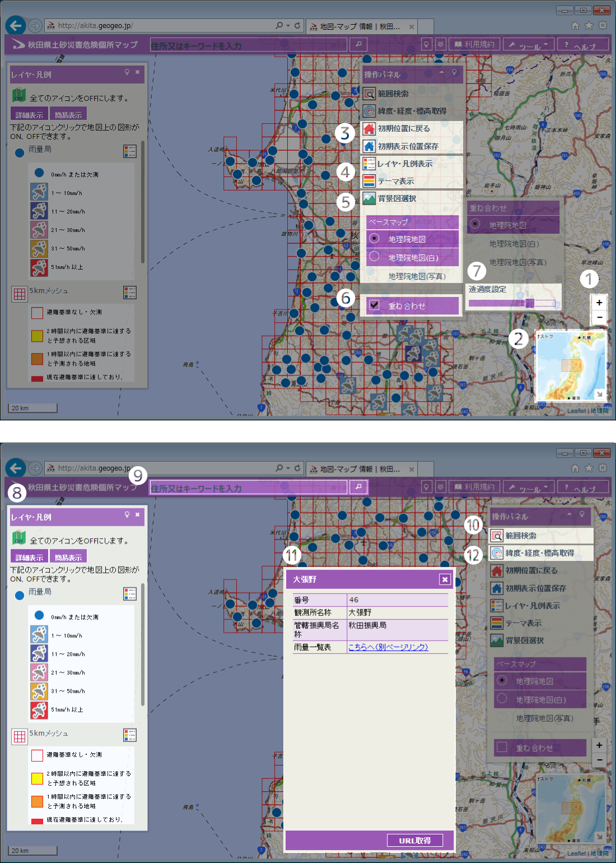The width and height of the screenshot is (616, 863).
Task: Click the yellow 2時間以内 swatch in lower legend
Action: 37,778
